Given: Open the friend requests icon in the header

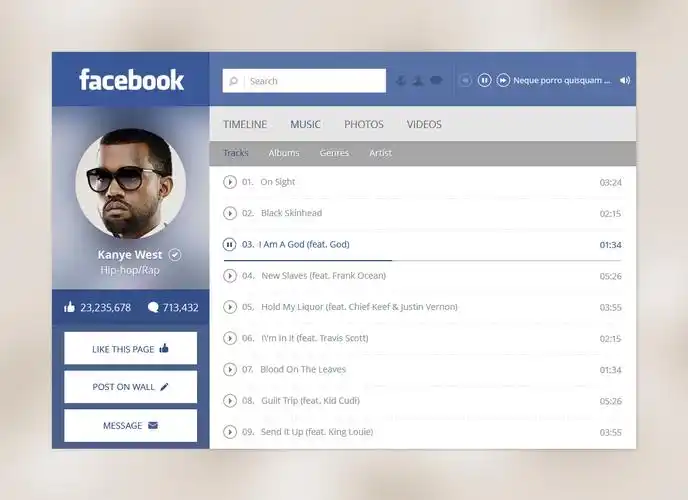Looking at the screenshot, I should coord(418,81).
